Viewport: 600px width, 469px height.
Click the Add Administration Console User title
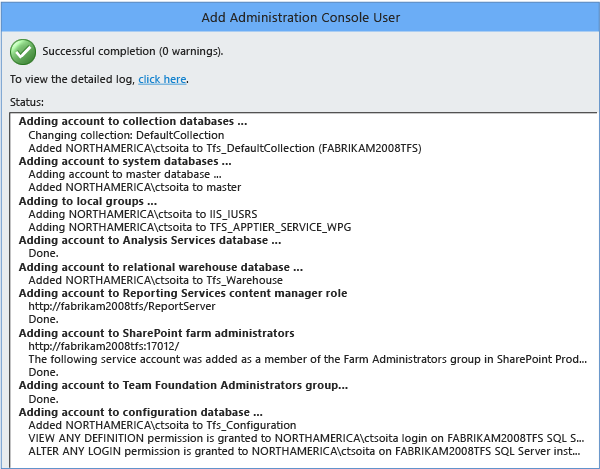pos(300,16)
